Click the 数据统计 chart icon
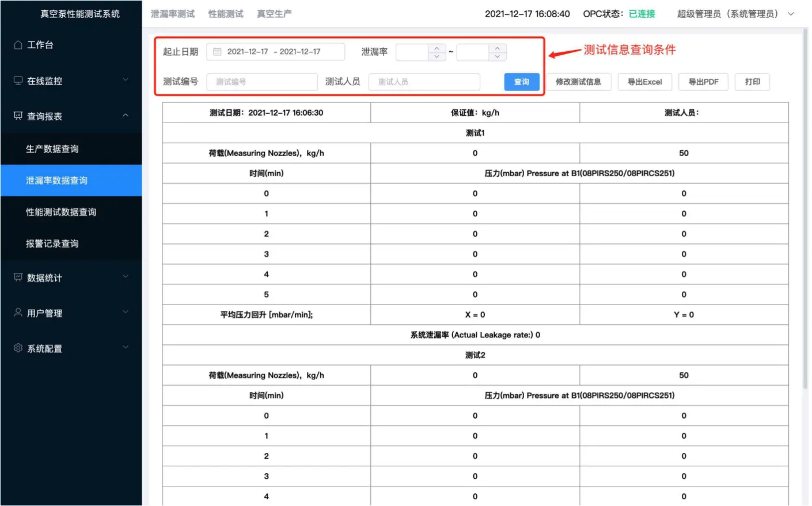 click(x=18, y=277)
